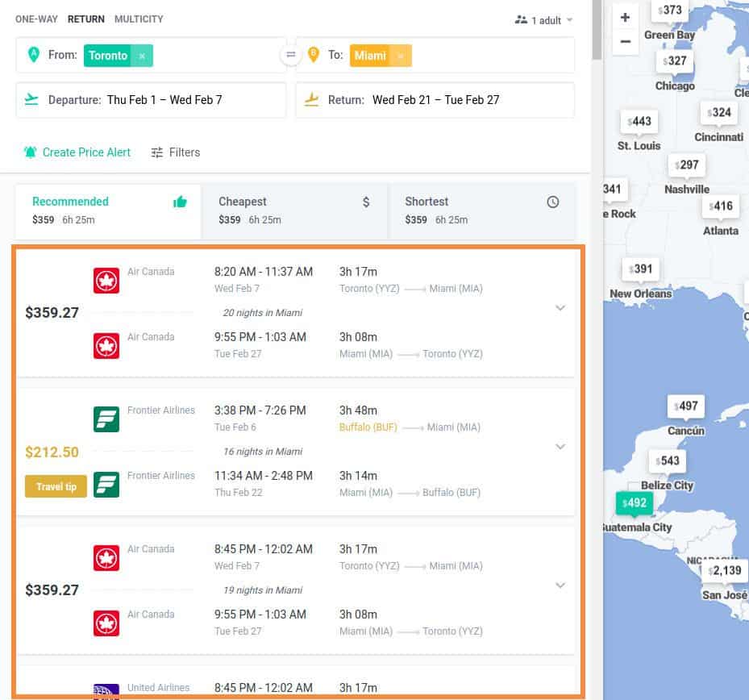The width and height of the screenshot is (749, 700).
Task: Zoom in on the map
Action: click(626, 18)
